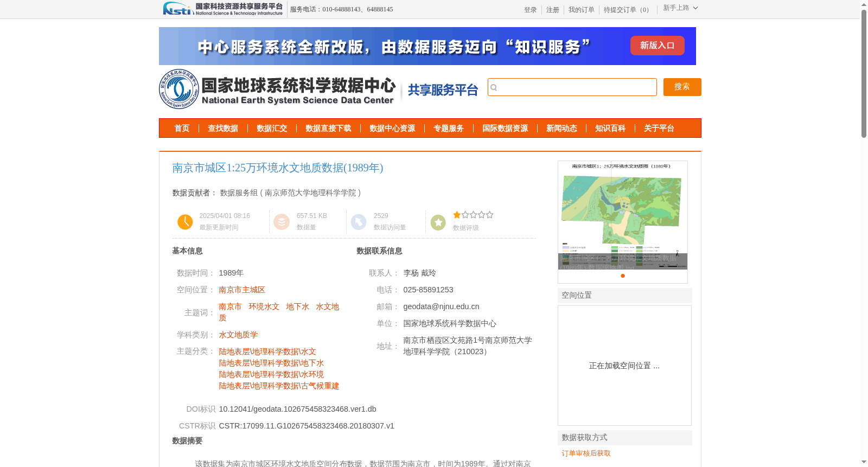Click the data size stack icon
This screenshot has width=868, height=467.
tap(282, 222)
